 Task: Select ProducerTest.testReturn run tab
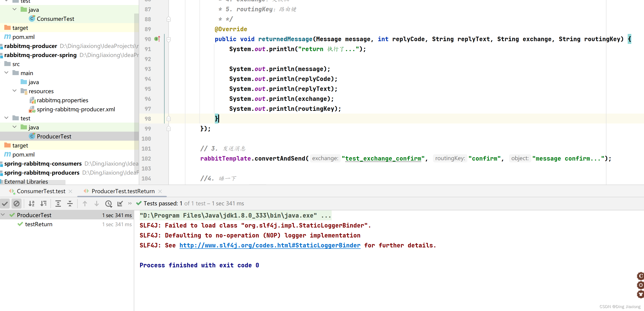point(123,191)
